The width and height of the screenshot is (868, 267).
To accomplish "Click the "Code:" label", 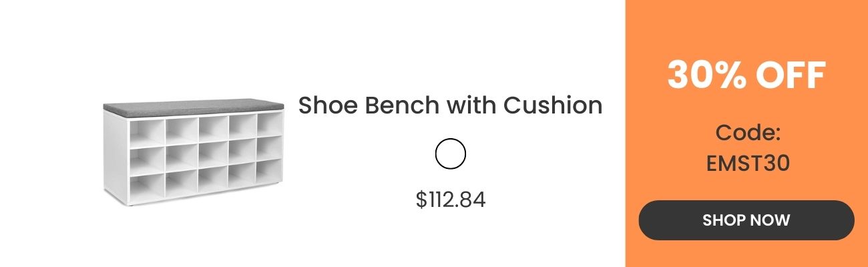I will (748, 133).
